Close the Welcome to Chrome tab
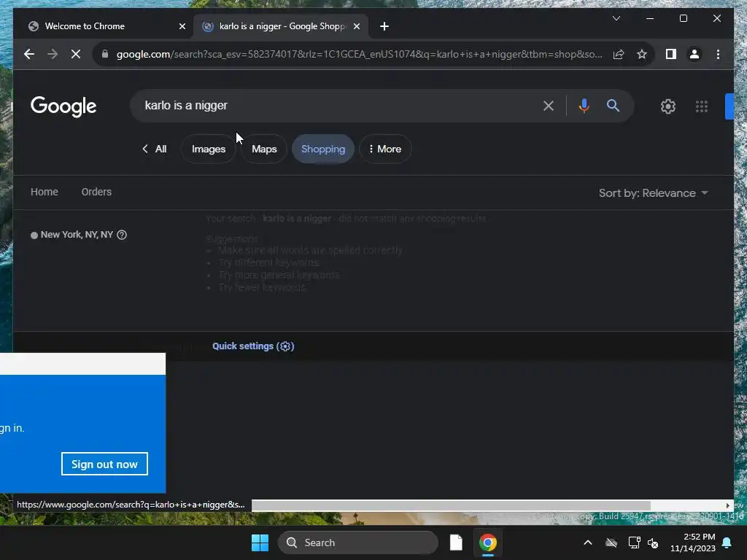 coord(182,27)
